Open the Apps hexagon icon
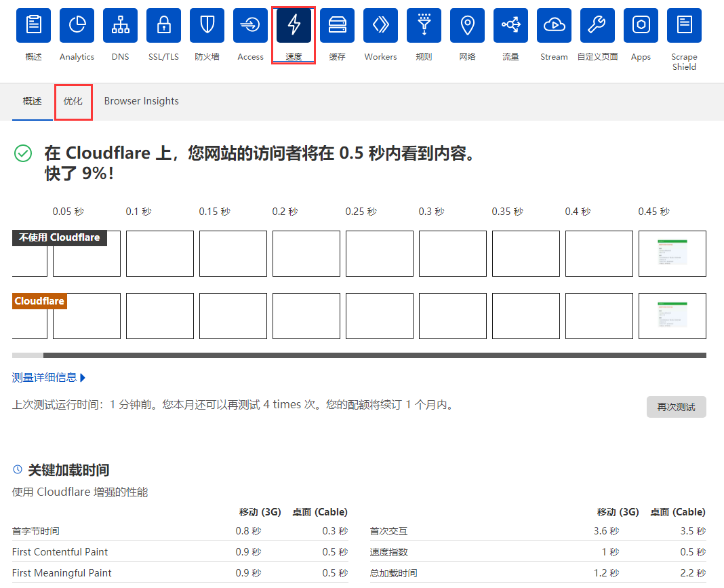The image size is (724, 588). (641, 25)
